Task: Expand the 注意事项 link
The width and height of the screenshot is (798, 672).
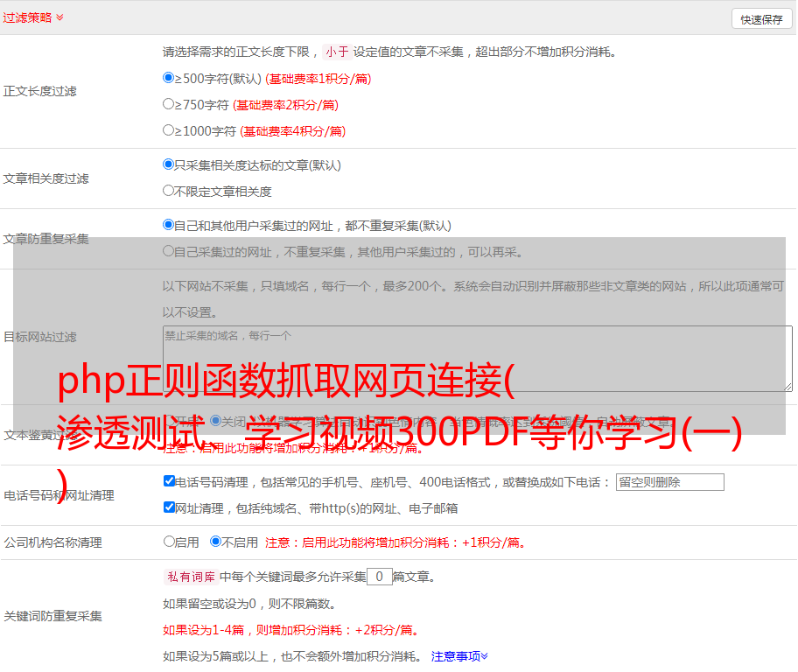Action: [459, 657]
